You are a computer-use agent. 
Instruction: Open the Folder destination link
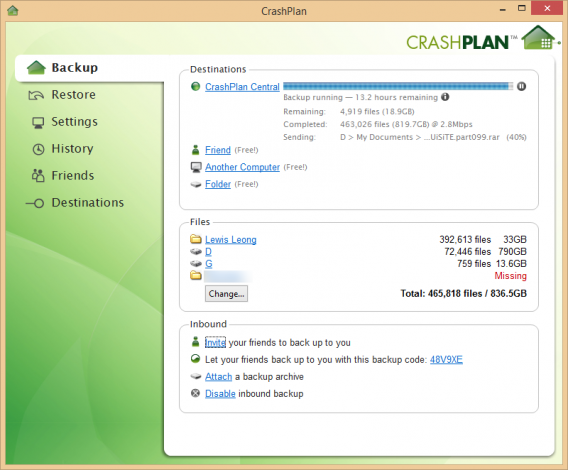click(218, 184)
